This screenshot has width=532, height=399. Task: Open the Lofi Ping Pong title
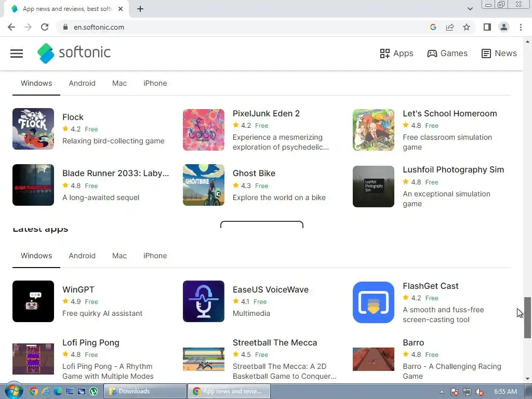[x=90, y=343]
